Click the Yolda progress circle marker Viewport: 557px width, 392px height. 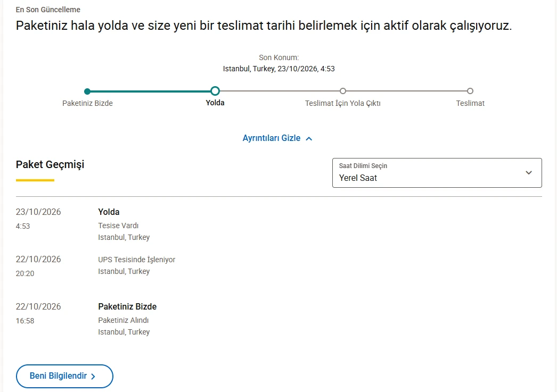point(215,91)
